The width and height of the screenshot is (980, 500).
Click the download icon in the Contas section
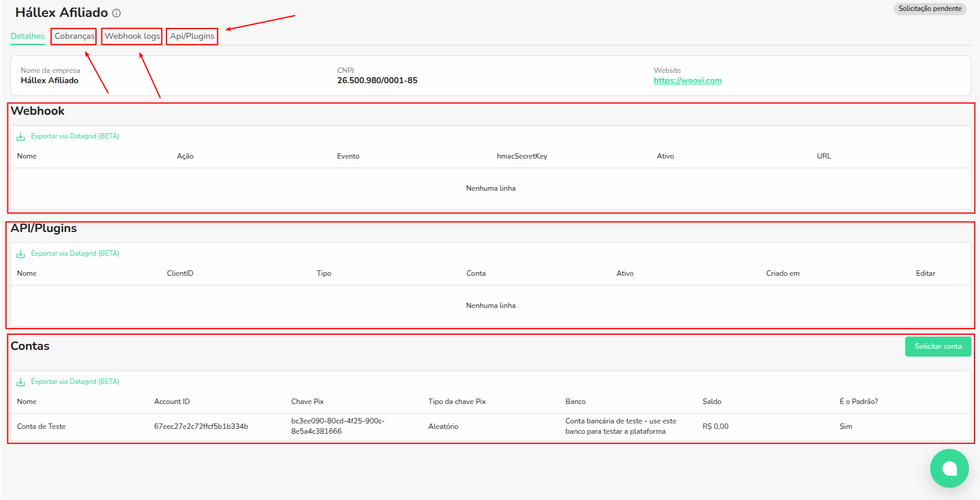point(21,382)
